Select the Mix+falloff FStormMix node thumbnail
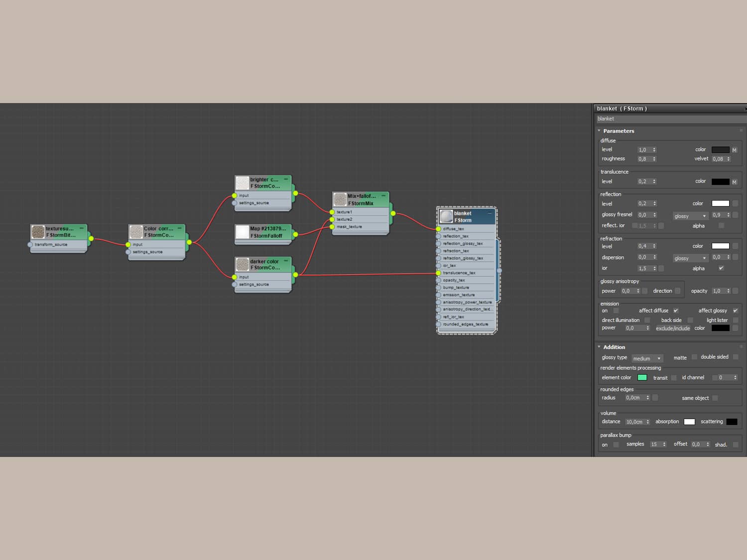Image resolution: width=747 pixels, height=560 pixels. (340, 200)
